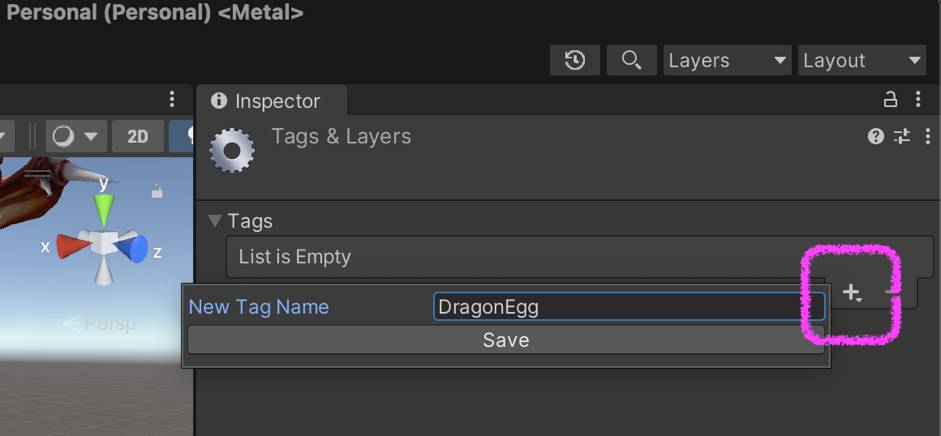The height and width of the screenshot is (436, 941).
Task: Toggle 2D view mode in Scene
Action: [138, 136]
